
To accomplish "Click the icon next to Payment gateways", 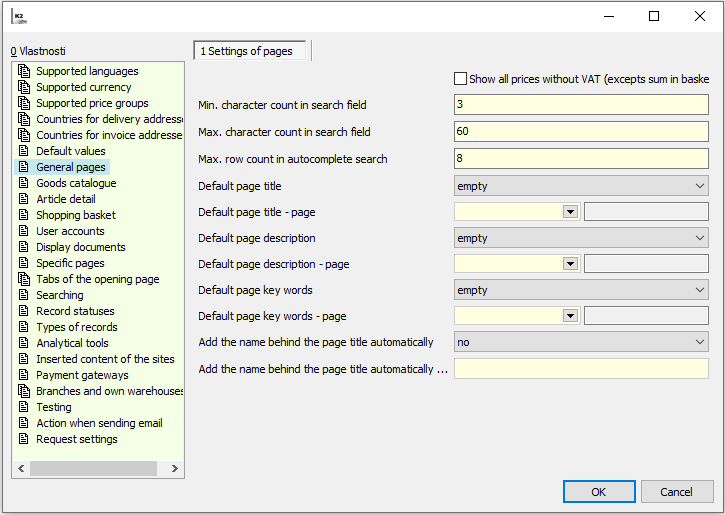I will (25, 375).
